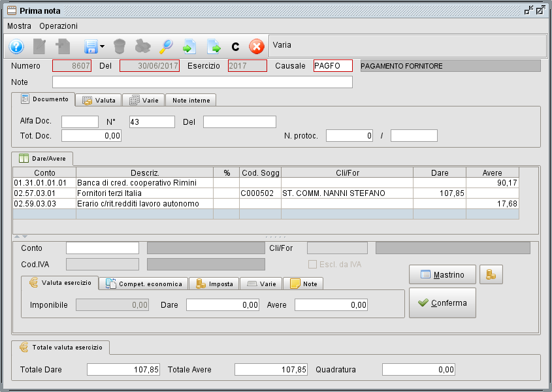Switch to the Note interne tab

[191, 101]
